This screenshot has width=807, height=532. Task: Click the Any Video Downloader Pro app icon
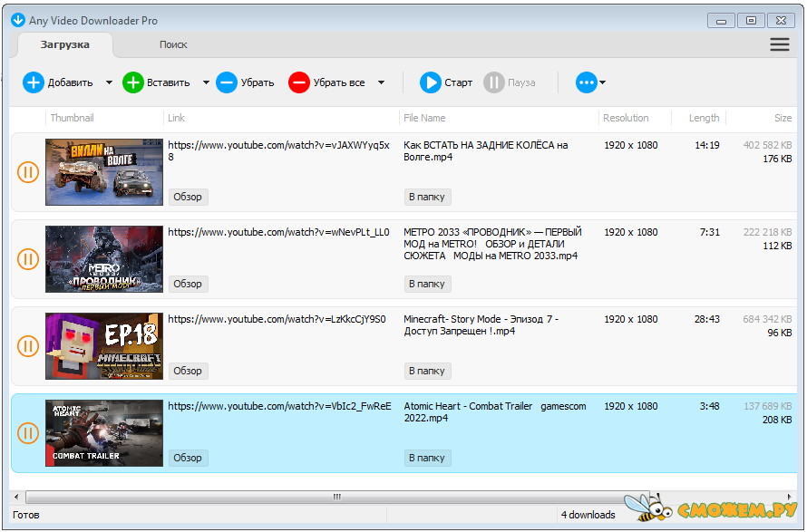(x=18, y=20)
